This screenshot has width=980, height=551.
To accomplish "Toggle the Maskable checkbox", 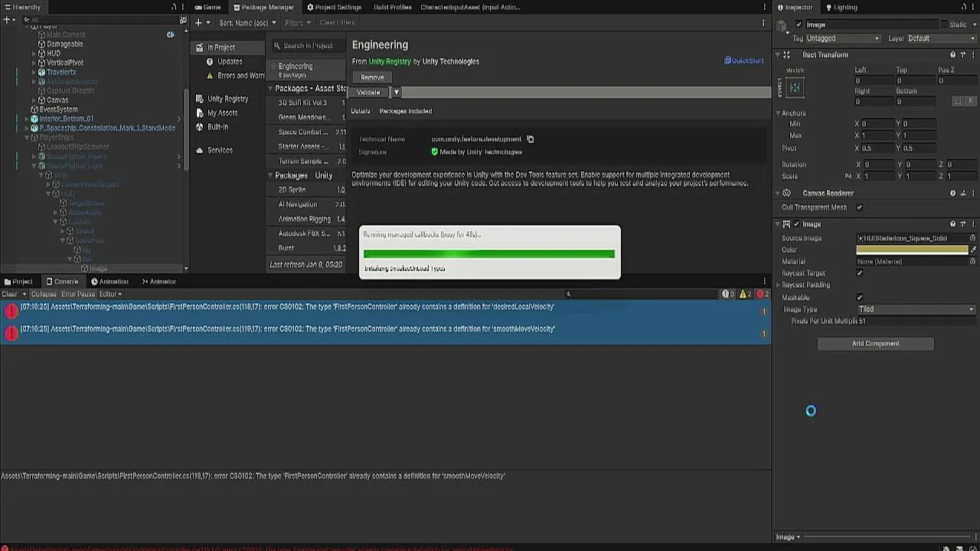I will pyautogui.click(x=859, y=298).
